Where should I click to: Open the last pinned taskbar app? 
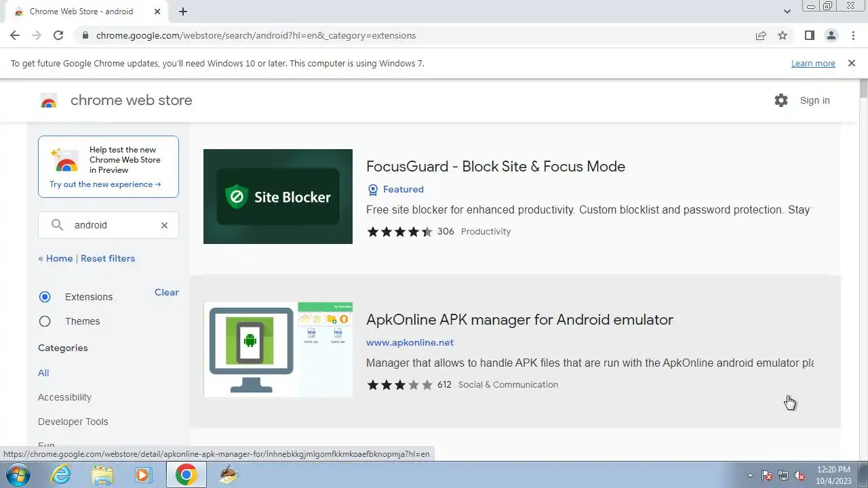229,475
